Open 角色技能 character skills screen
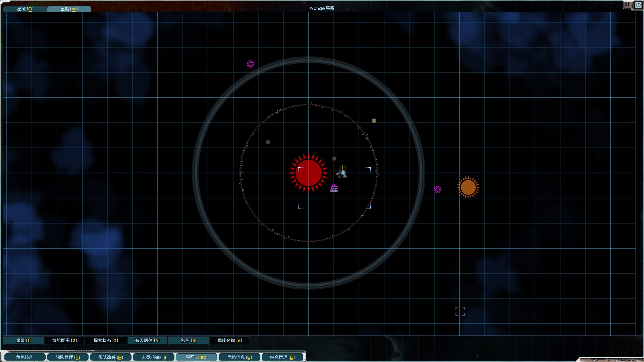The height and width of the screenshot is (362, 644). [25, 357]
